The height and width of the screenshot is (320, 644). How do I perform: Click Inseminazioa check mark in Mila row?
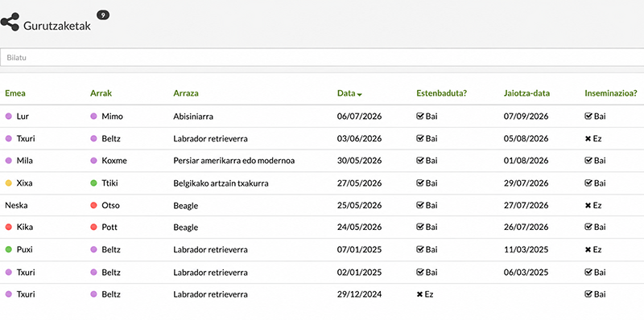click(588, 161)
